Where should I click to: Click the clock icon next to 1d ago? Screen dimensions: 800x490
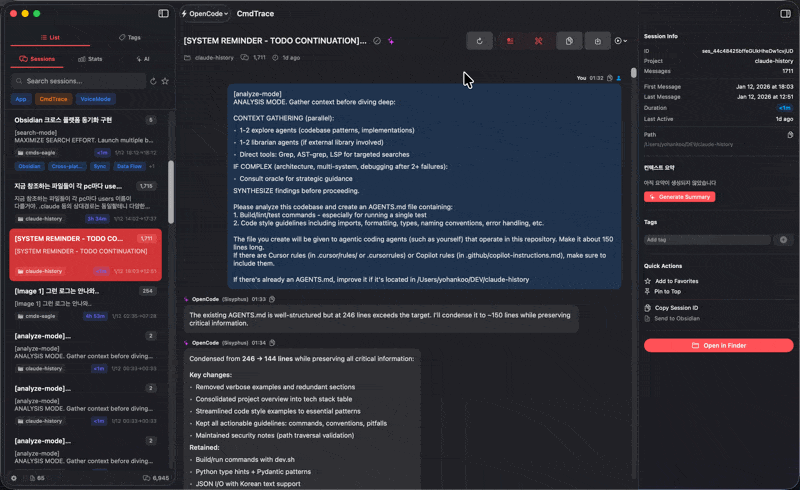point(275,58)
